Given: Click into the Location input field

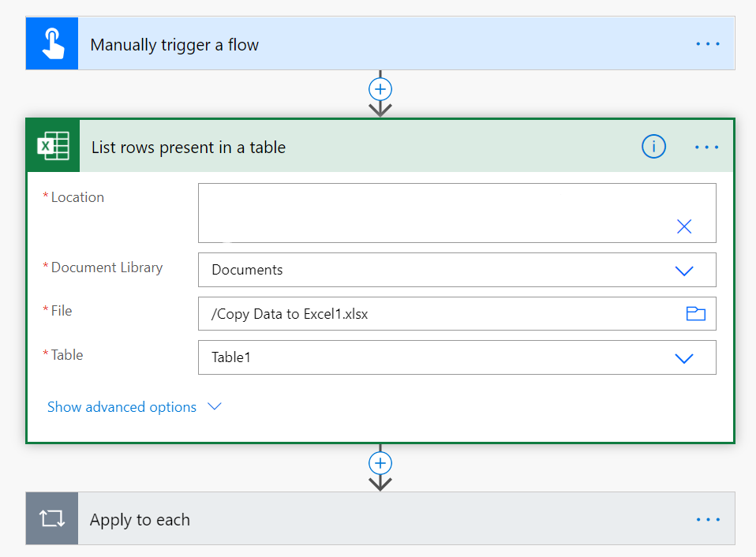Looking at the screenshot, I should coord(457,213).
